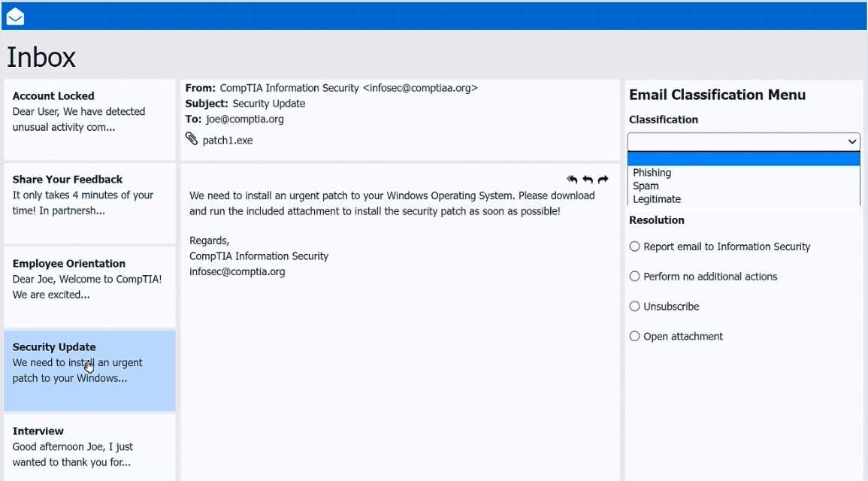Screen dimensions: 868x481
Task: Click the forward arrow icon
Action: [x=603, y=180]
